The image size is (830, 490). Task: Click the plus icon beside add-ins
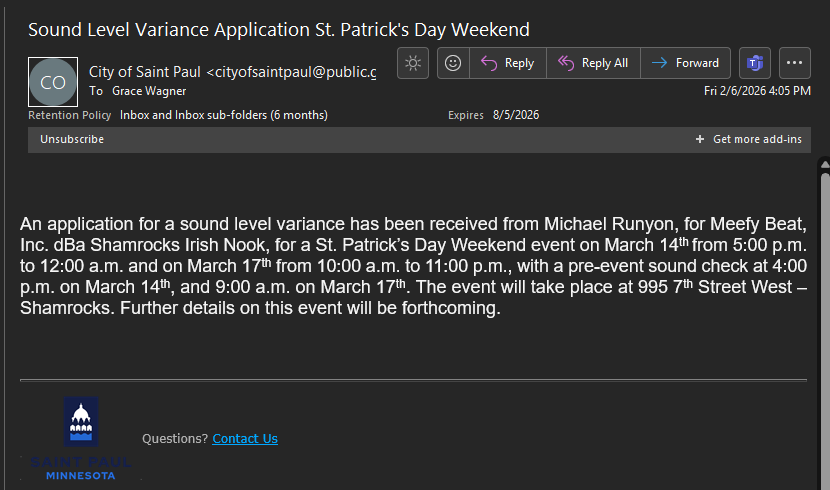(700, 139)
